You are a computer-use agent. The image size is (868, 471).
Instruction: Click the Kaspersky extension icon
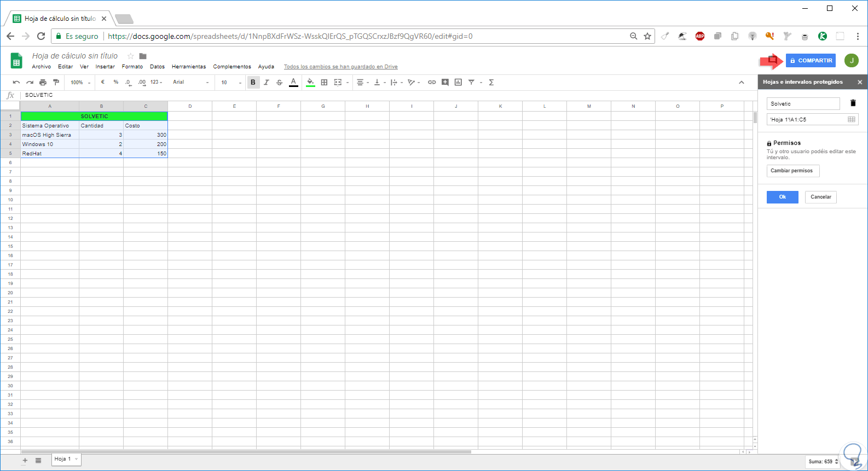(x=822, y=36)
